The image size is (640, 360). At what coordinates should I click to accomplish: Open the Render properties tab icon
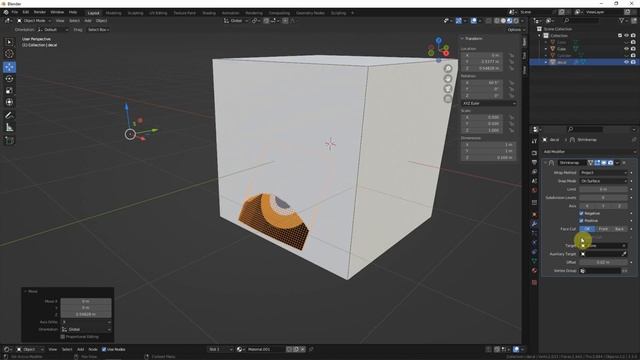pyautogui.click(x=534, y=153)
